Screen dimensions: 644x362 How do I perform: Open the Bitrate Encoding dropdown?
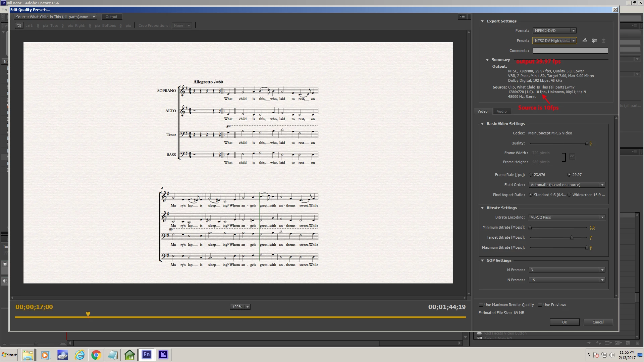pos(567,217)
